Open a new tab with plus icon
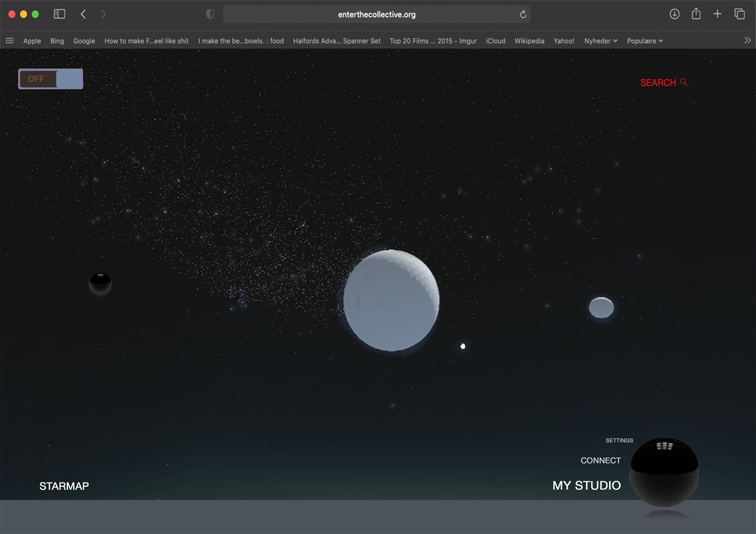Viewport: 756px width, 534px height. click(x=717, y=14)
